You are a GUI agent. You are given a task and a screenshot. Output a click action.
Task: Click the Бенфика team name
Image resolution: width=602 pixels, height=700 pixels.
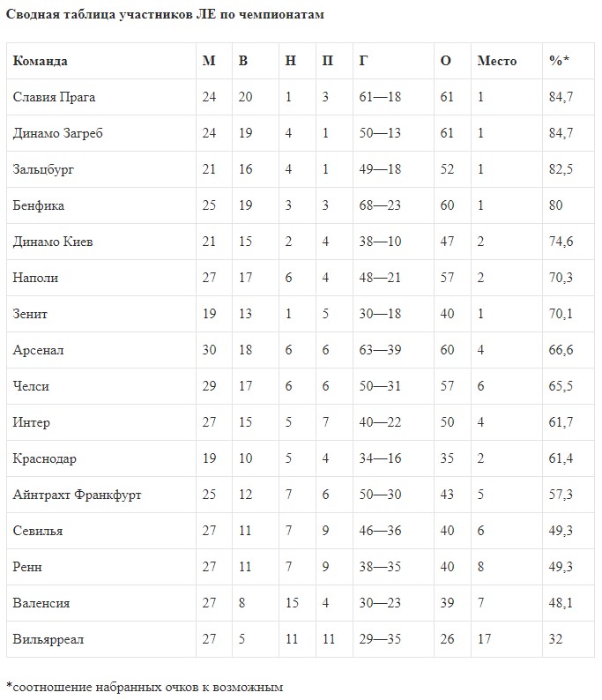39,205
